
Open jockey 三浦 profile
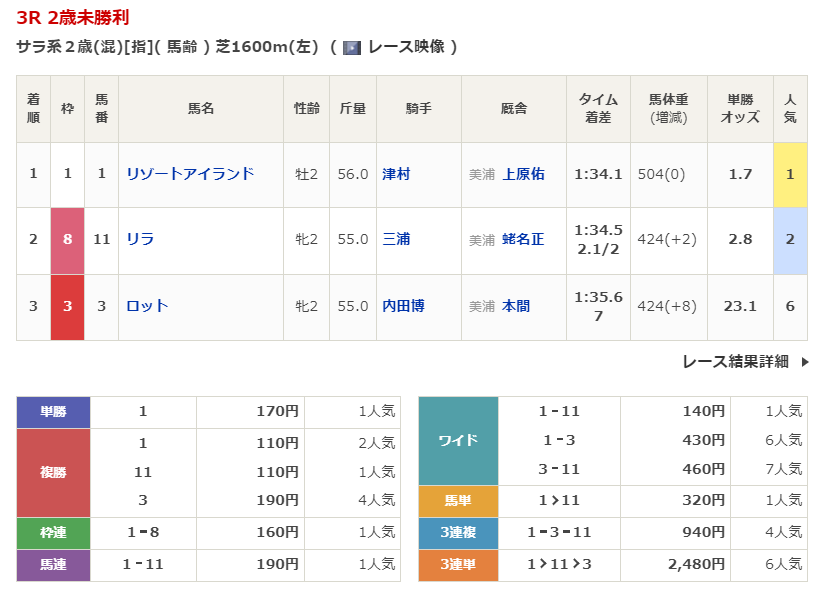pos(396,240)
